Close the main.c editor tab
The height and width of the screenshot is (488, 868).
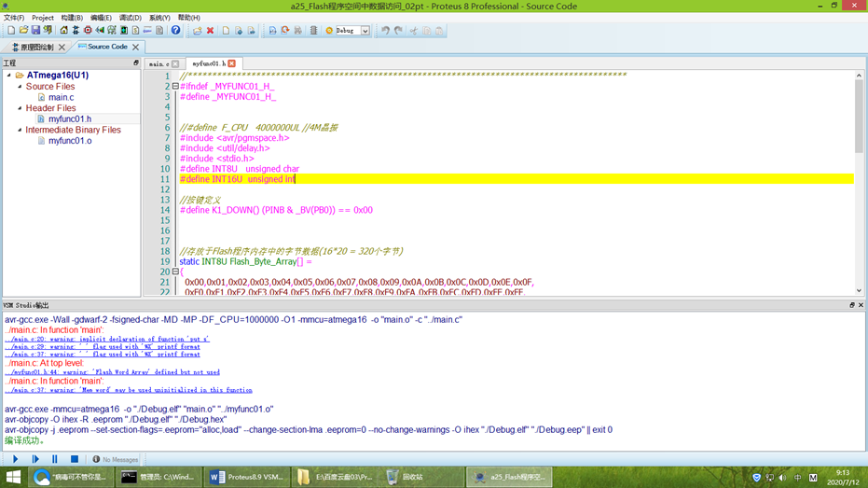[x=175, y=63]
